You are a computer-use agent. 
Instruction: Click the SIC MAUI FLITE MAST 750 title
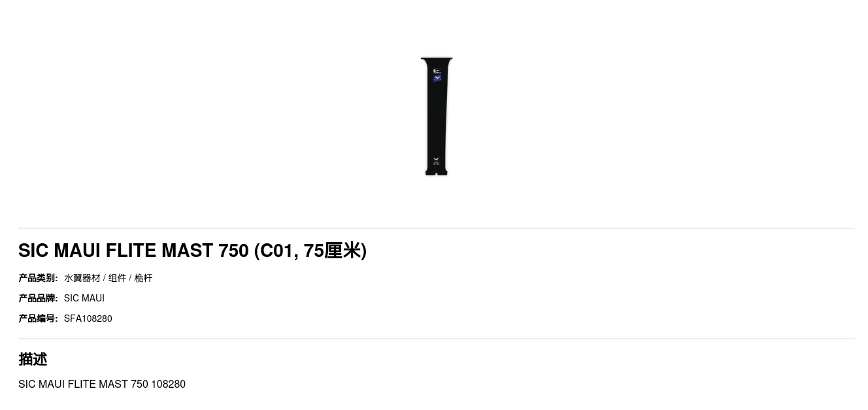(x=133, y=250)
